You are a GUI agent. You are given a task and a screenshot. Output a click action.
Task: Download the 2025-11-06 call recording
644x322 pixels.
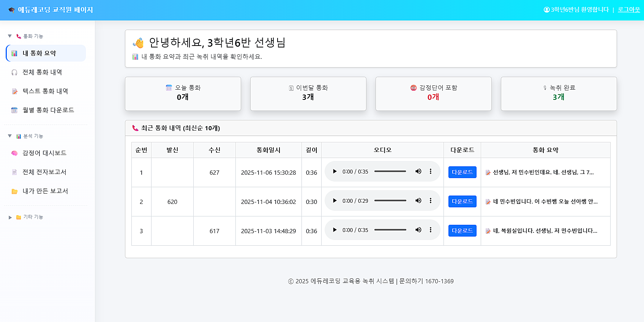tap(462, 172)
